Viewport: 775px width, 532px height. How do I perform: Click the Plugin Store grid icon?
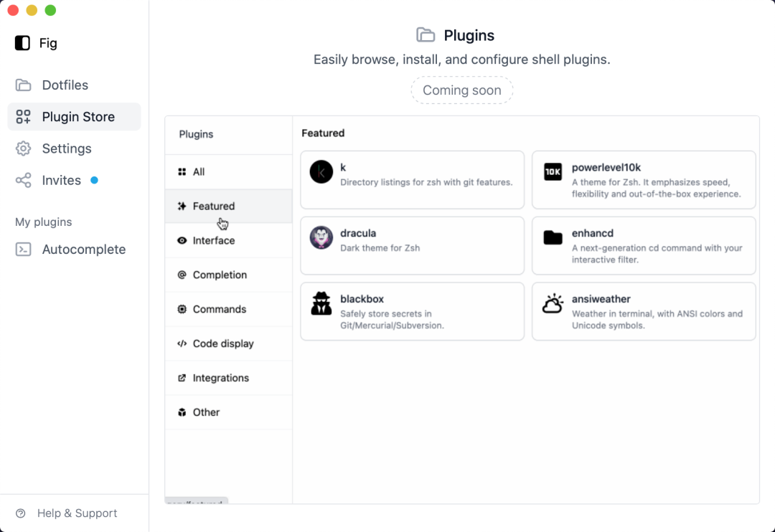tap(24, 117)
